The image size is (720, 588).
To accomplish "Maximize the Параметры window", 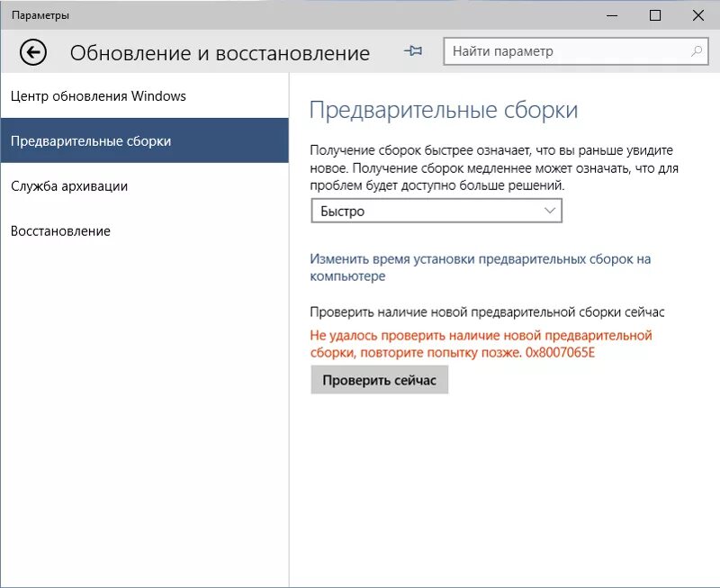I will coord(655,15).
